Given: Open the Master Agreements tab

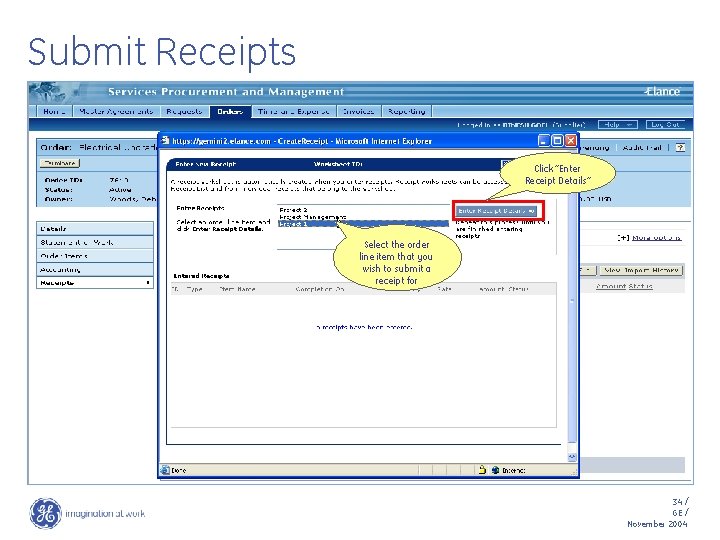Looking at the screenshot, I should coord(116,112).
